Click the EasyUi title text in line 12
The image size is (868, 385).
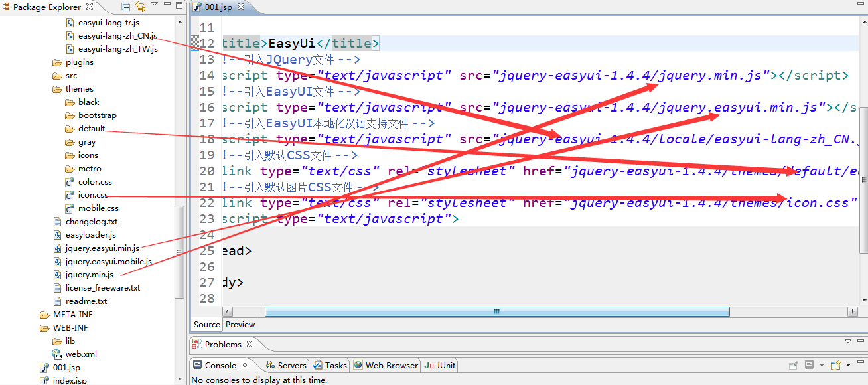[292, 44]
